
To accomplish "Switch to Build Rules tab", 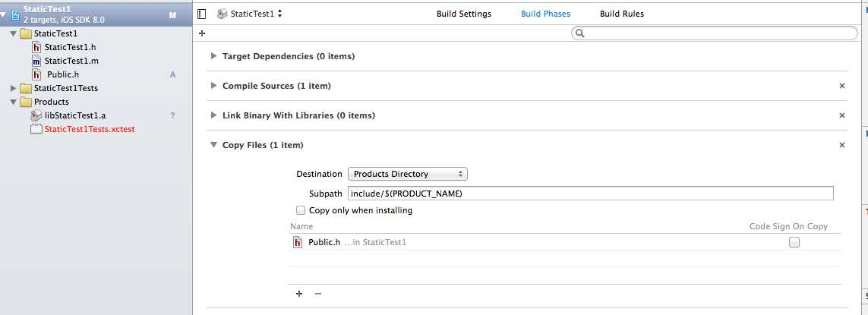I will pos(622,14).
